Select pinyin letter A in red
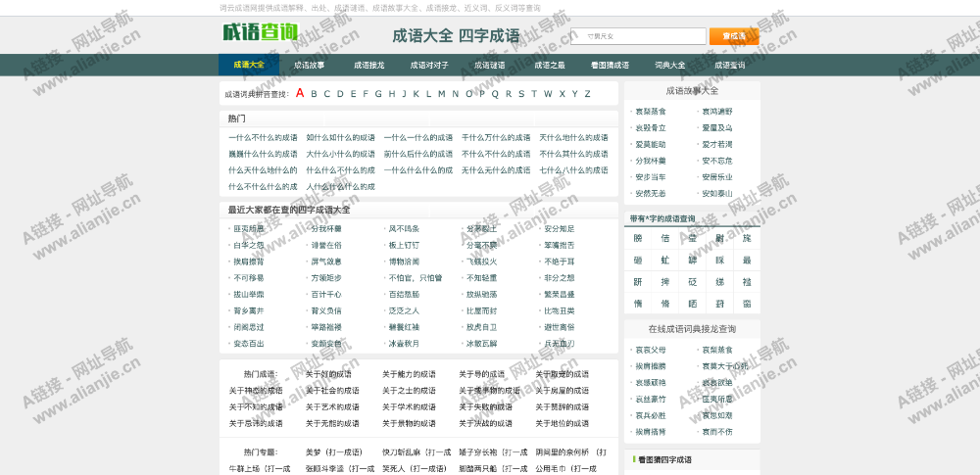This screenshot has width=980, height=475. click(x=299, y=93)
